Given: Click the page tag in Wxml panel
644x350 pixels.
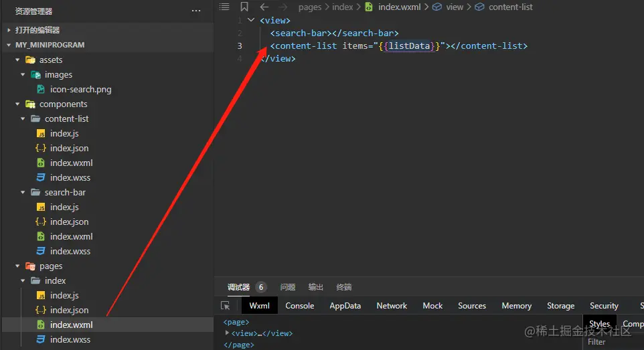Looking at the screenshot, I should tap(236, 322).
